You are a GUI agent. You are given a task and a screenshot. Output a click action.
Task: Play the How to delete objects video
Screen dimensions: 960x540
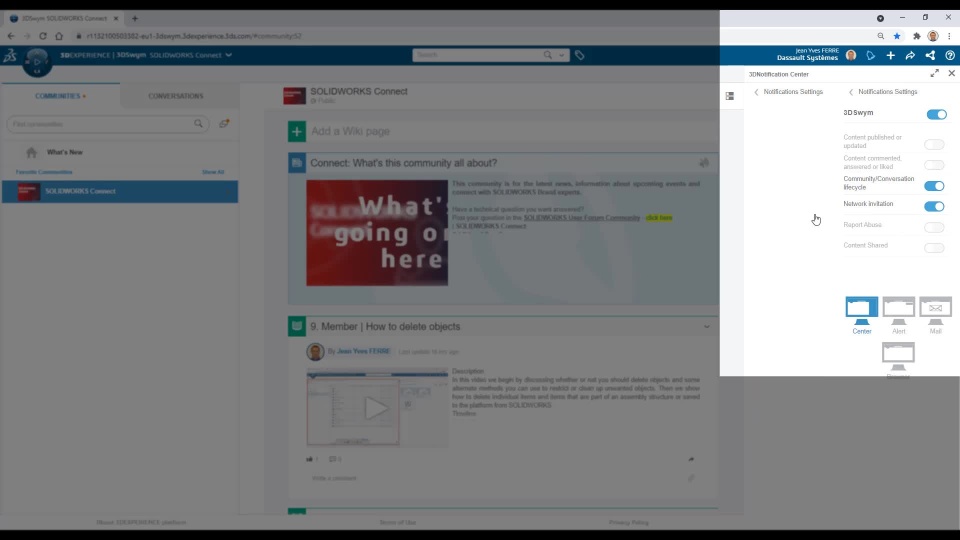point(377,408)
